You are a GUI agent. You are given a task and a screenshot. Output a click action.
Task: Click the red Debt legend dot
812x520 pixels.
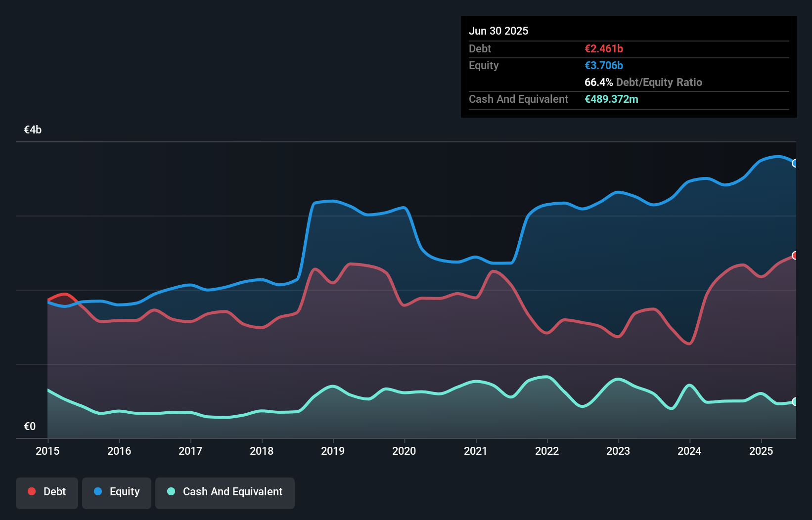coord(32,491)
